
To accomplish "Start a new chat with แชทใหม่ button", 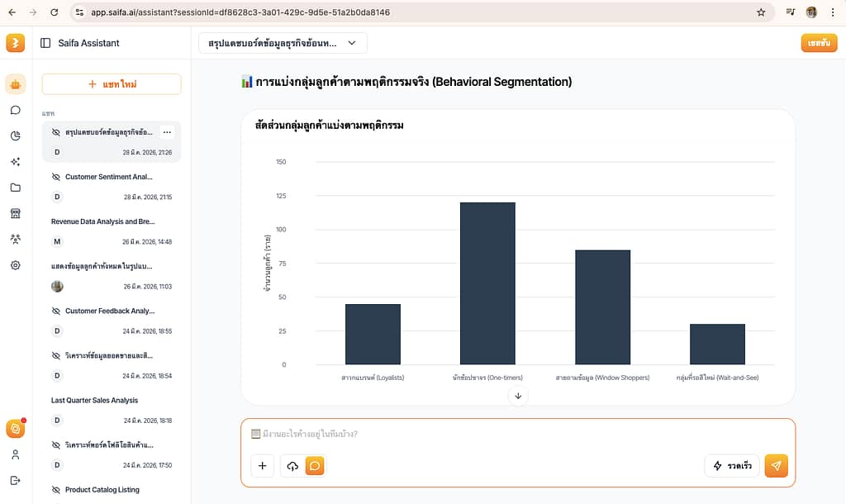I will (112, 84).
